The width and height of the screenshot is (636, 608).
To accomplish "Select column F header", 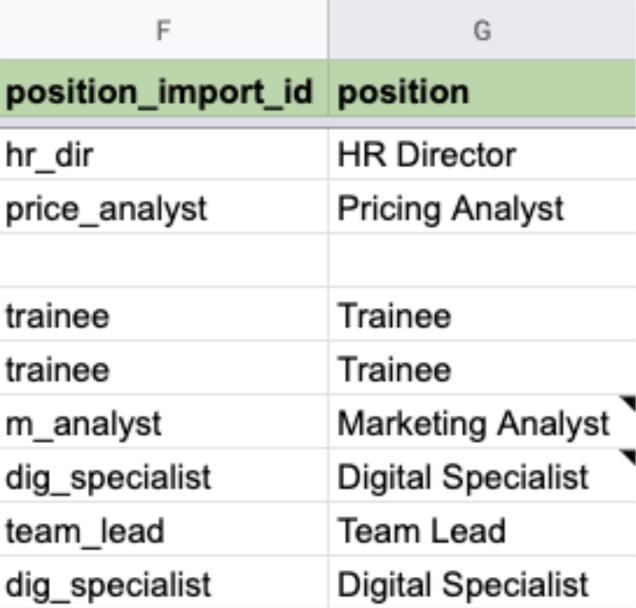I will click(163, 30).
